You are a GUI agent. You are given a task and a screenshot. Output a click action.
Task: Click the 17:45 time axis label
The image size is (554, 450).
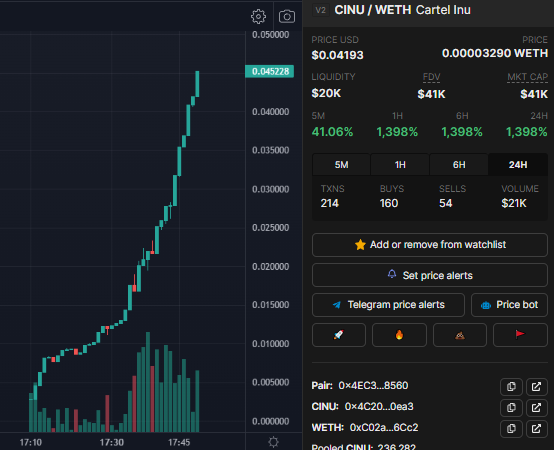point(179,442)
